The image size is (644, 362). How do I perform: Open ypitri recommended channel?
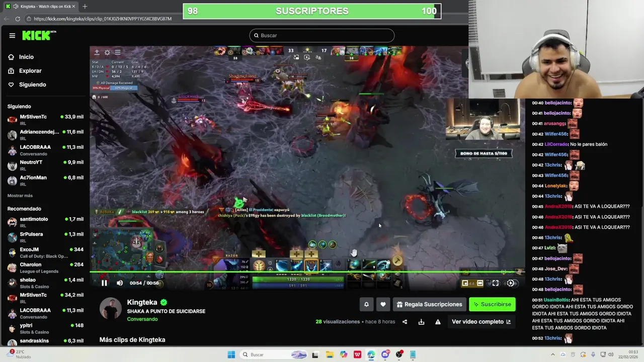point(45,328)
